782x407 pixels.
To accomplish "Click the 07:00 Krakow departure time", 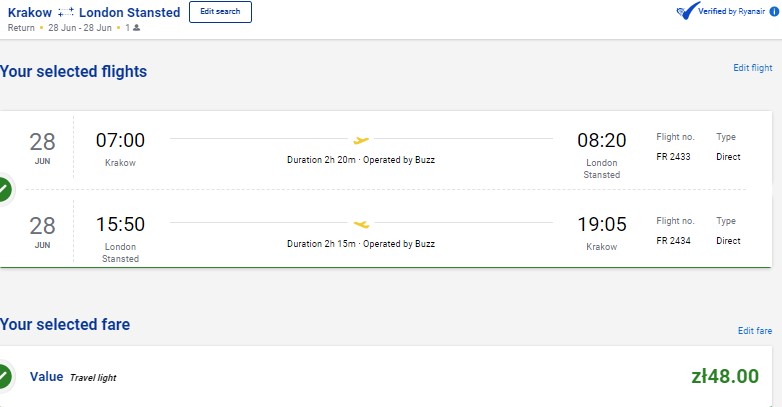I will [120, 140].
